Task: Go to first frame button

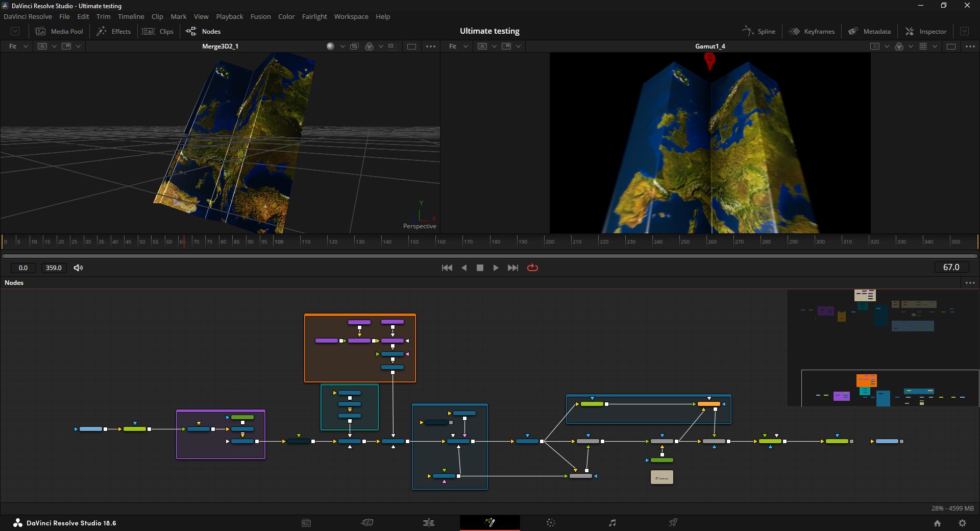Action: click(x=447, y=268)
